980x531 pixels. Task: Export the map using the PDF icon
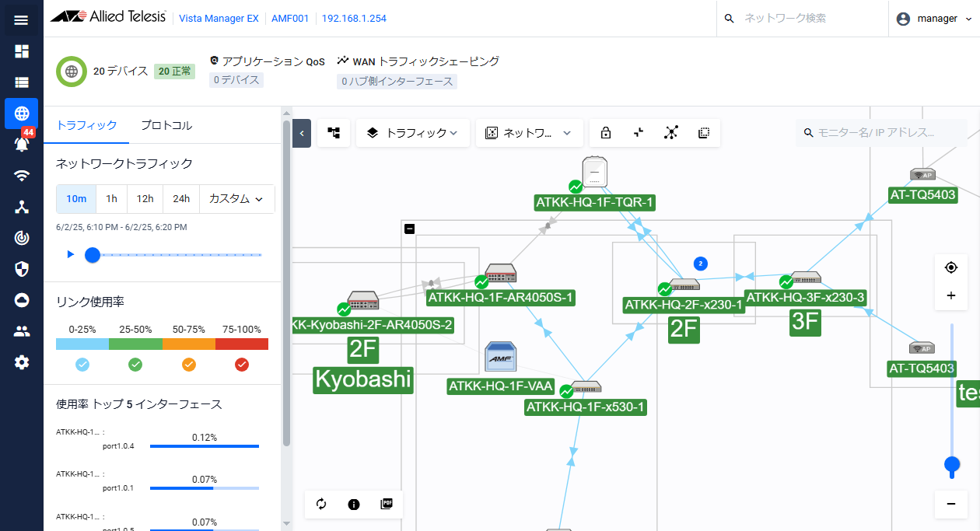tap(387, 504)
